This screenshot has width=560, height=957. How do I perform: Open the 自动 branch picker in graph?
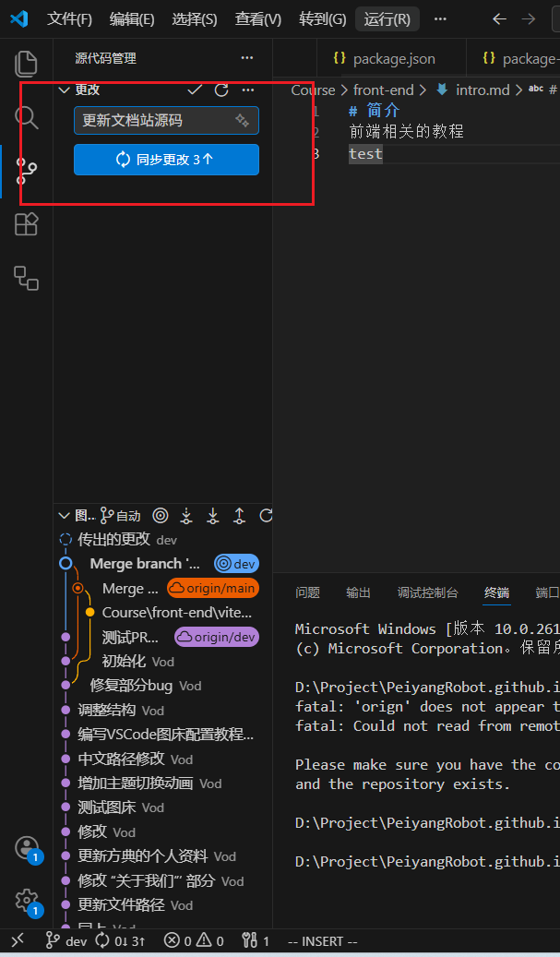(120, 516)
